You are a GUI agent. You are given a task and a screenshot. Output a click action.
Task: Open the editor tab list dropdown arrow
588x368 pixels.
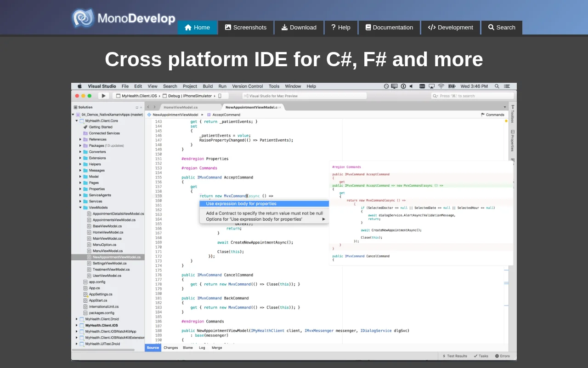505,107
